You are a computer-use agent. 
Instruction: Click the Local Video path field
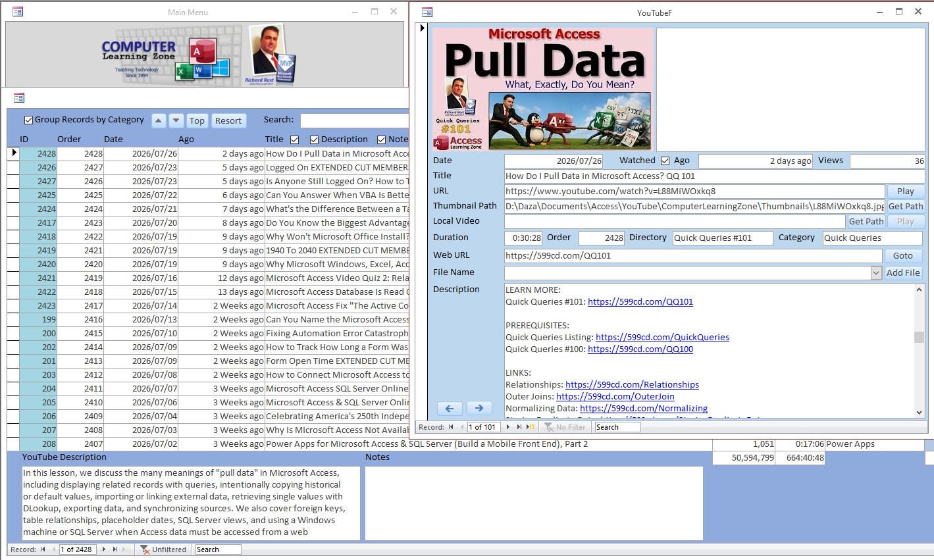(675, 222)
